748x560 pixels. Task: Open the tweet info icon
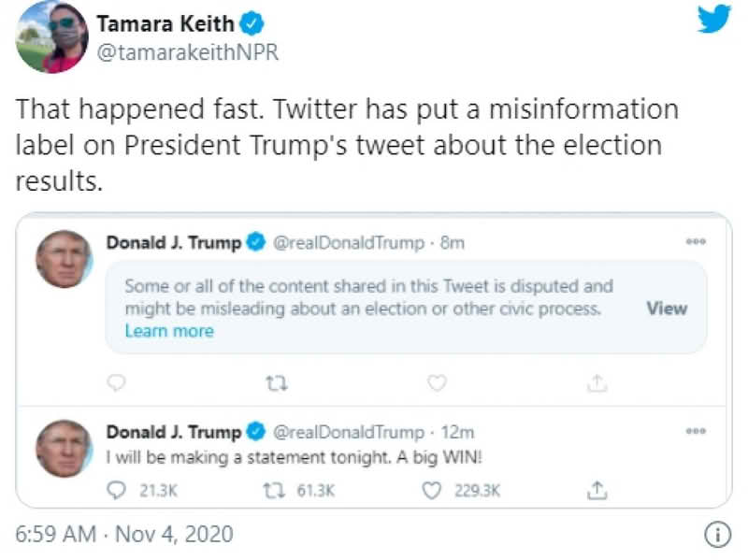click(715, 536)
